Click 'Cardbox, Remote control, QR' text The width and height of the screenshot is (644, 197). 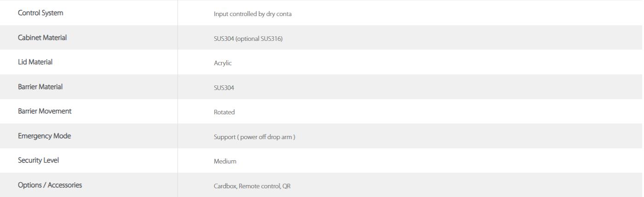pos(252,186)
